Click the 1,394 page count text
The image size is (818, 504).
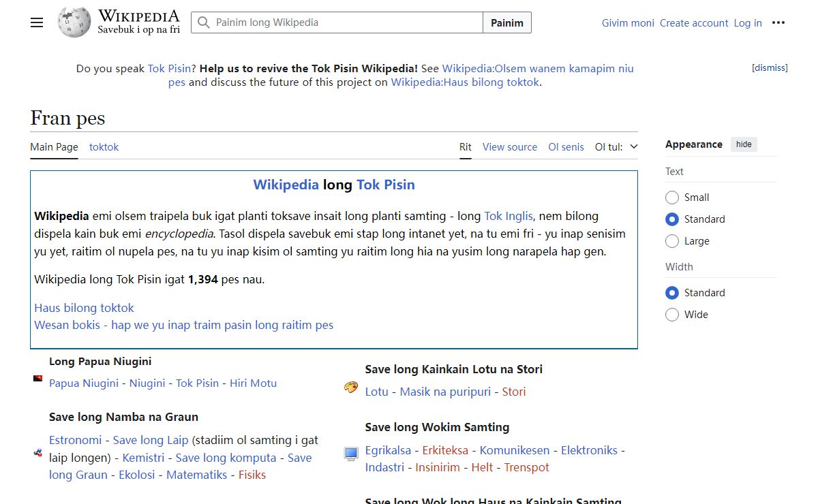203,279
